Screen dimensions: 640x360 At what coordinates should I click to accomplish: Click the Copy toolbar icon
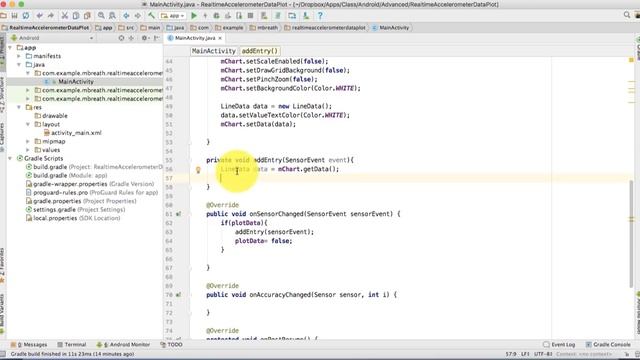click(x=76, y=16)
